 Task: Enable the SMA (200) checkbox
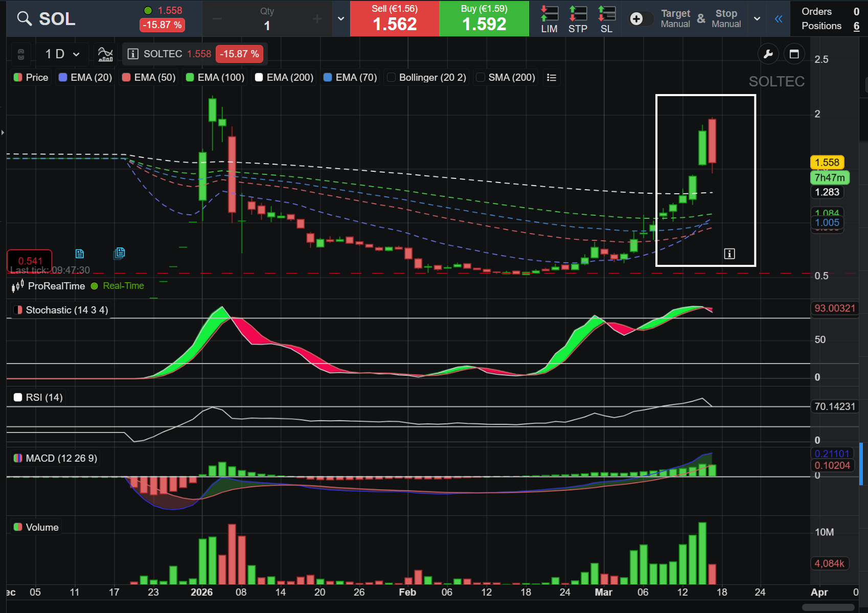(481, 77)
